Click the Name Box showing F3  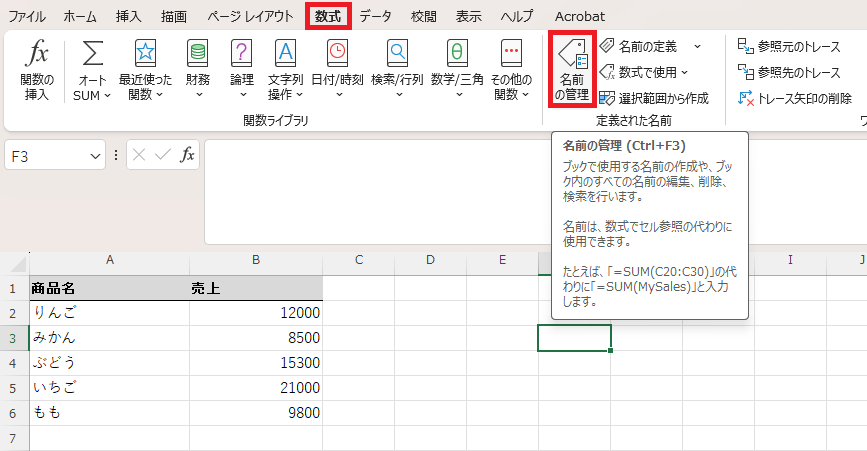tap(47, 156)
